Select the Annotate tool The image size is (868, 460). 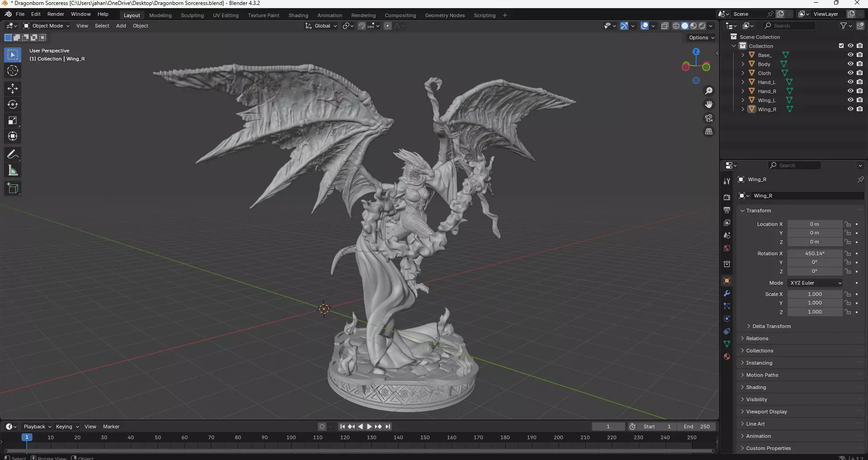[13, 155]
